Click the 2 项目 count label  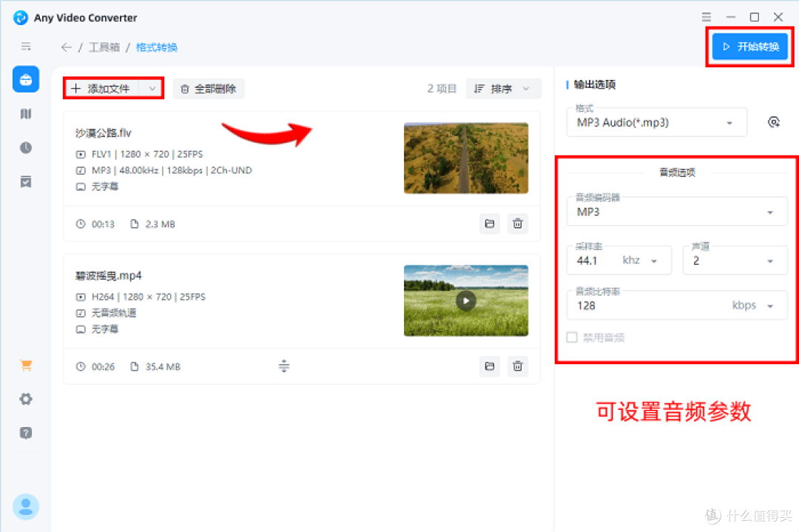click(442, 89)
